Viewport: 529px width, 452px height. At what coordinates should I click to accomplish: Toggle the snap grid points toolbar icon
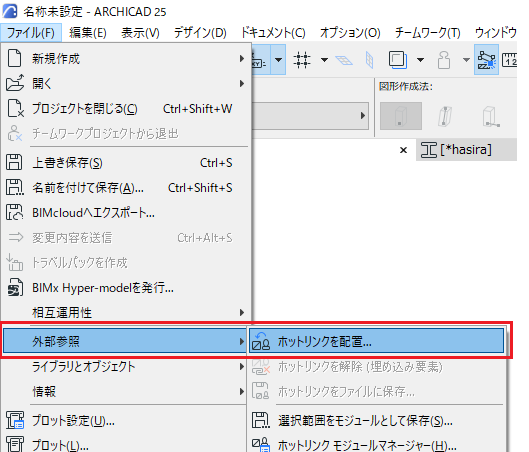[x=302, y=60]
